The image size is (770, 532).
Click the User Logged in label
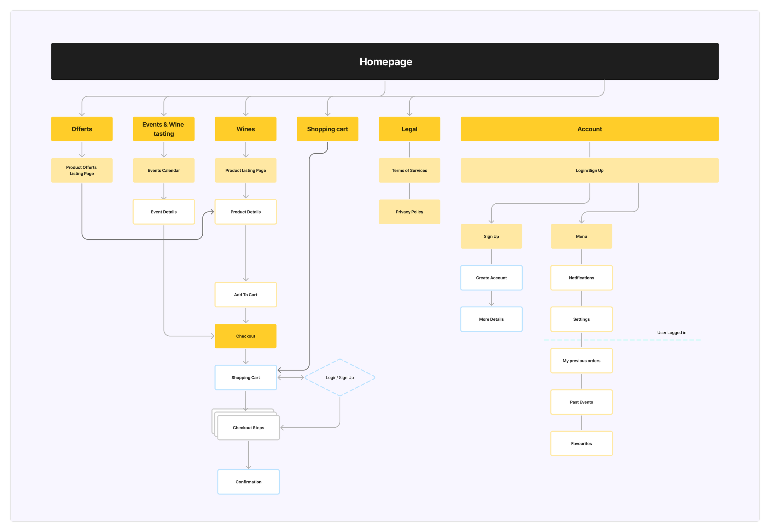pos(671,333)
